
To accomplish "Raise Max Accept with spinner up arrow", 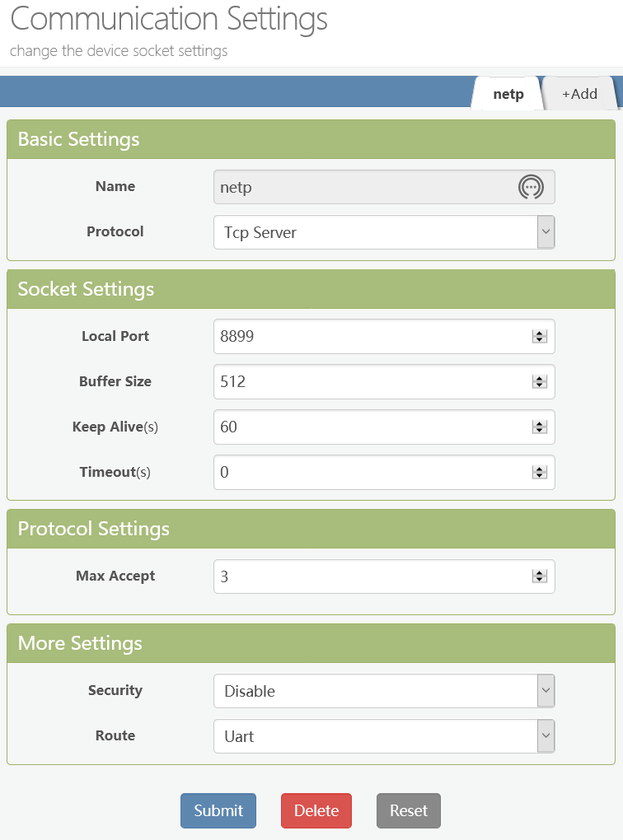I will (540, 572).
